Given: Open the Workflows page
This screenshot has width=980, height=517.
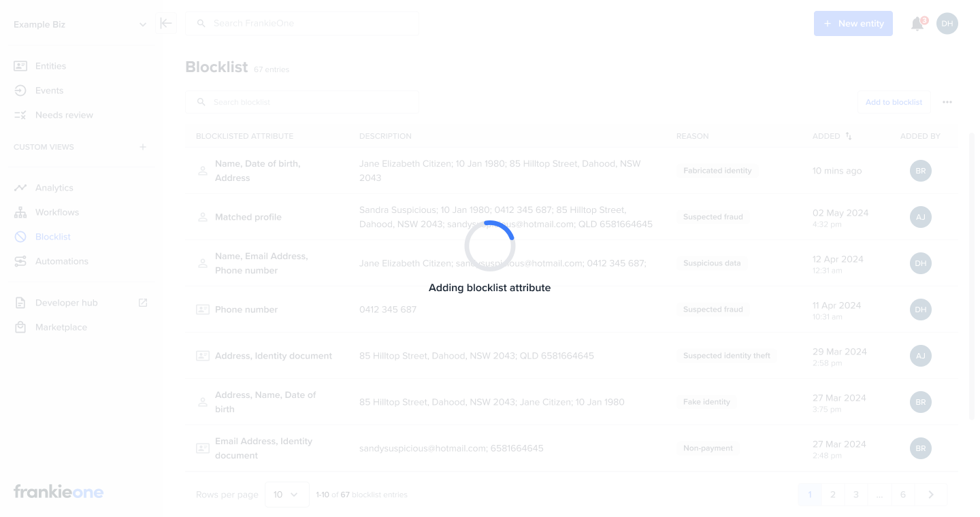Looking at the screenshot, I should [x=57, y=212].
